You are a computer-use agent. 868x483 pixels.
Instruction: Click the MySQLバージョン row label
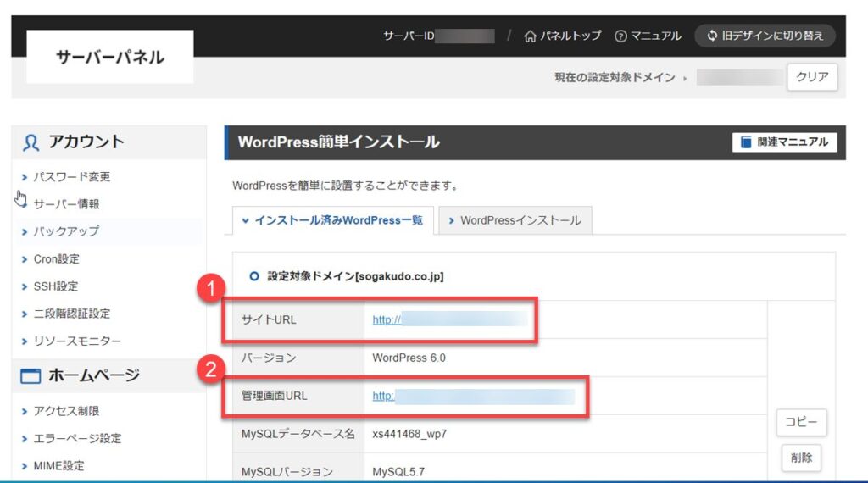287,472
